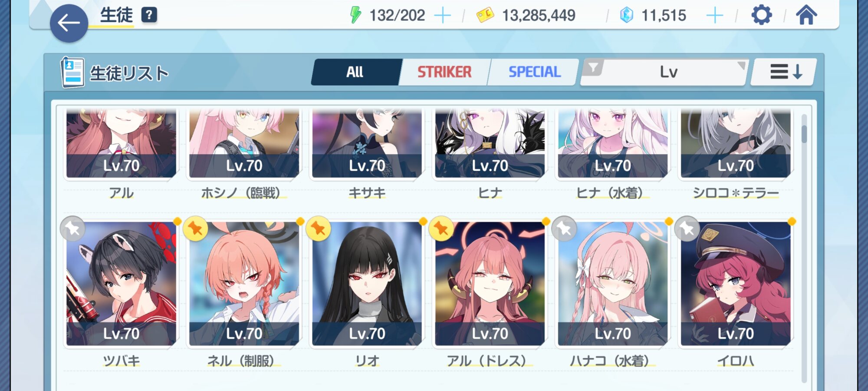Screen dimensions: 868x391
Task: Open the help question mark icon
Action: tap(149, 15)
